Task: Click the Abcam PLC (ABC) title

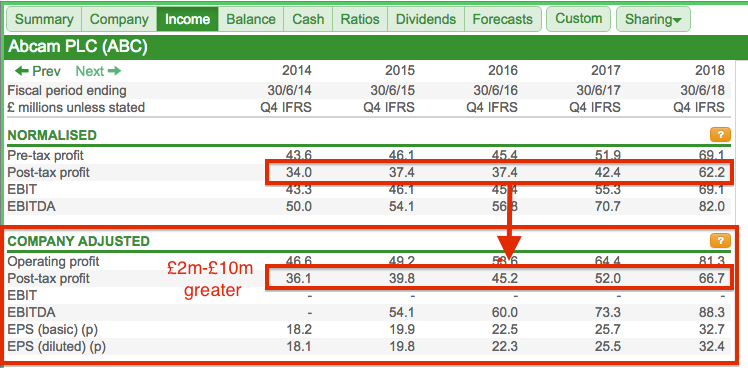Action: pos(78,47)
